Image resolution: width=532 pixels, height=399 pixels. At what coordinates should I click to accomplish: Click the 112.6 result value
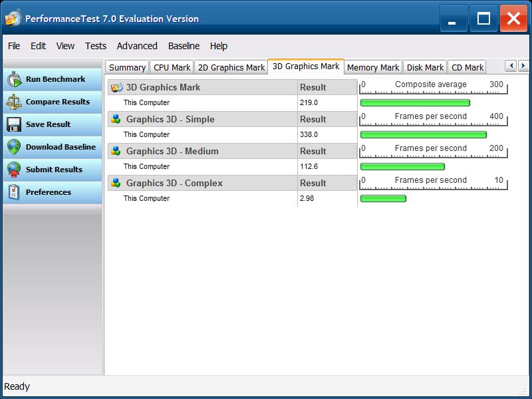[x=309, y=167]
